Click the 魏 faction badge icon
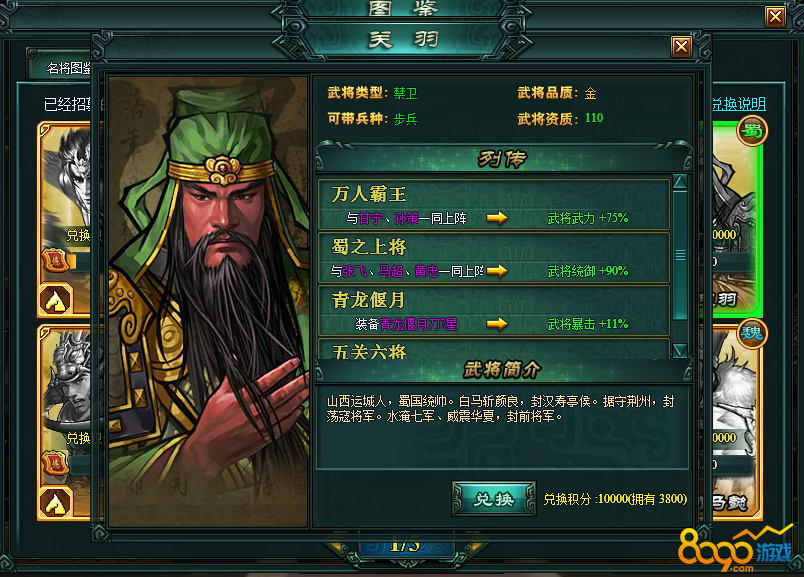The image size is (804, 577). click(752, 333)
